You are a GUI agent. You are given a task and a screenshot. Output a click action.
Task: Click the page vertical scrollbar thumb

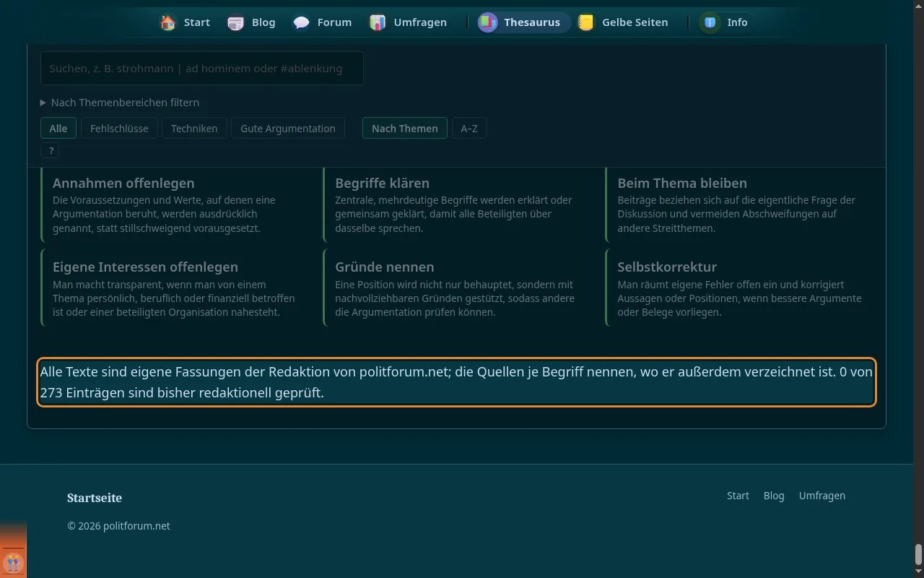pyautogui.click(x=918, y=554)
